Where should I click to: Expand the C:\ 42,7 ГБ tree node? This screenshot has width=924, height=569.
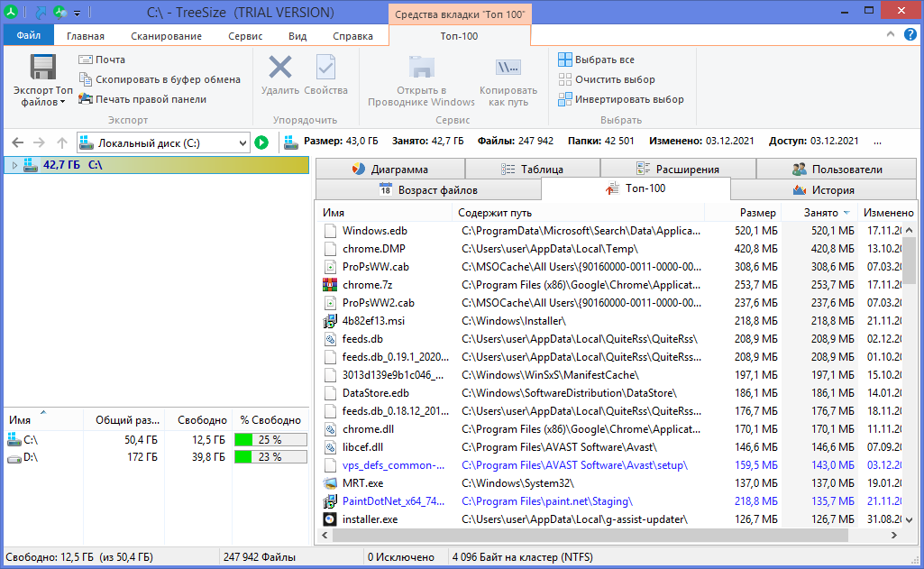click(14, 165)
